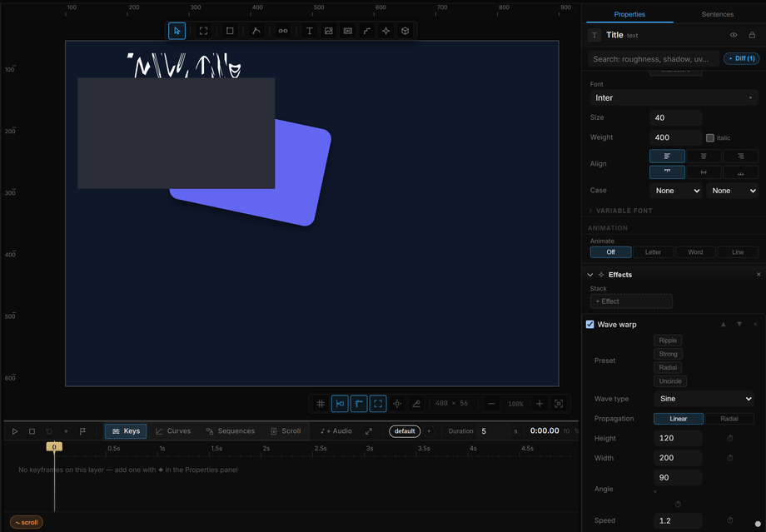Open the Inter font dropdown

(x=674, y=97)
